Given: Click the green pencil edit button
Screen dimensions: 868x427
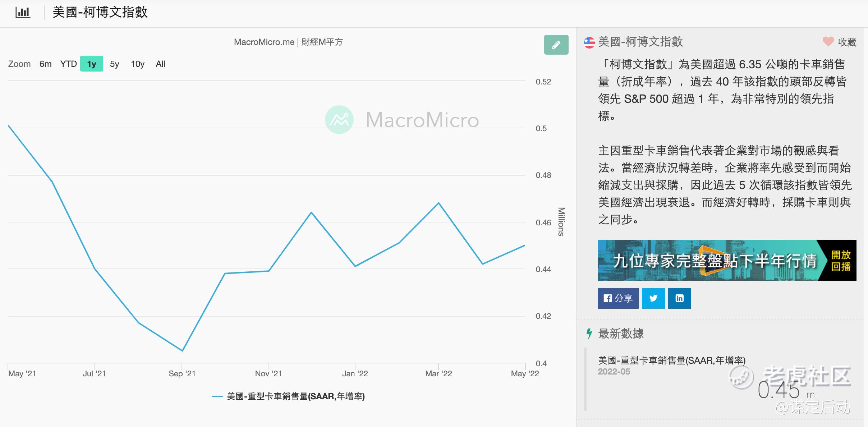Looking at the screenshot, I should [x=556, y=45].
